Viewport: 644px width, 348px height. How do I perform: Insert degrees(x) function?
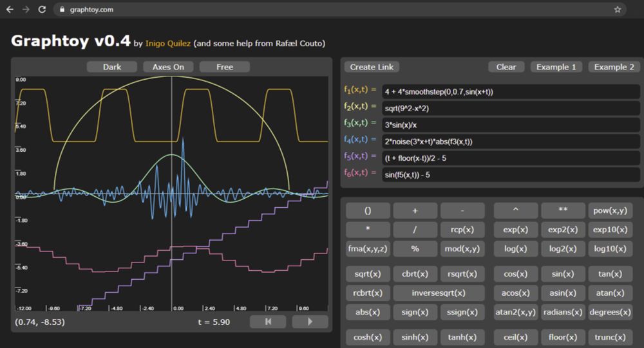611,312
